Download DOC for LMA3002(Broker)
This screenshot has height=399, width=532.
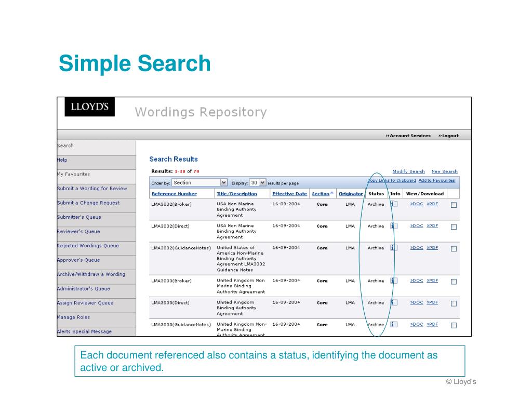point(417,204)
